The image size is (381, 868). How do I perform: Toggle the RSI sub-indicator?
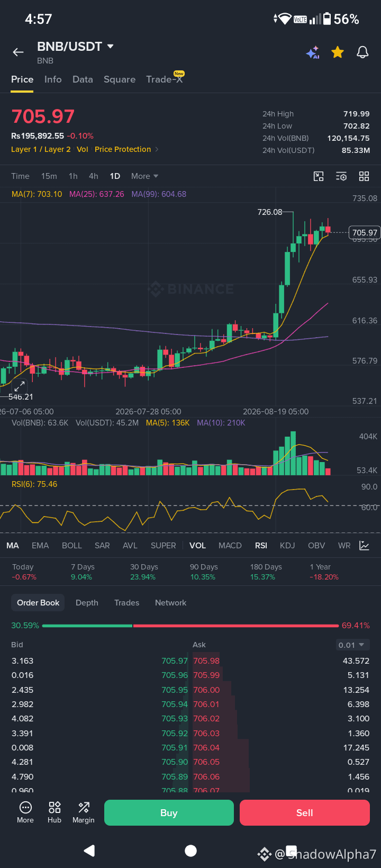[x=261, y=546]
